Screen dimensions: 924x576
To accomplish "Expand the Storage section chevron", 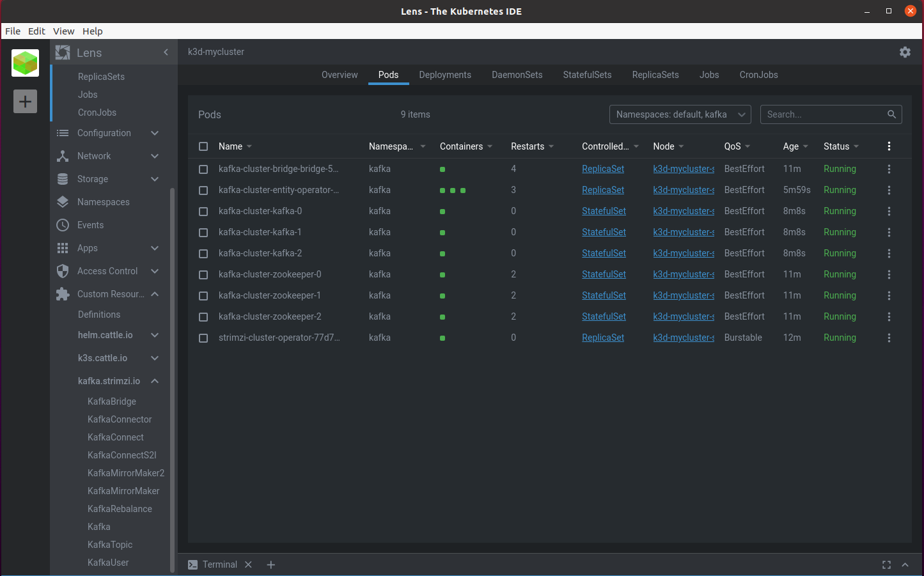I will pyautogui.click(x=155, y=179).
